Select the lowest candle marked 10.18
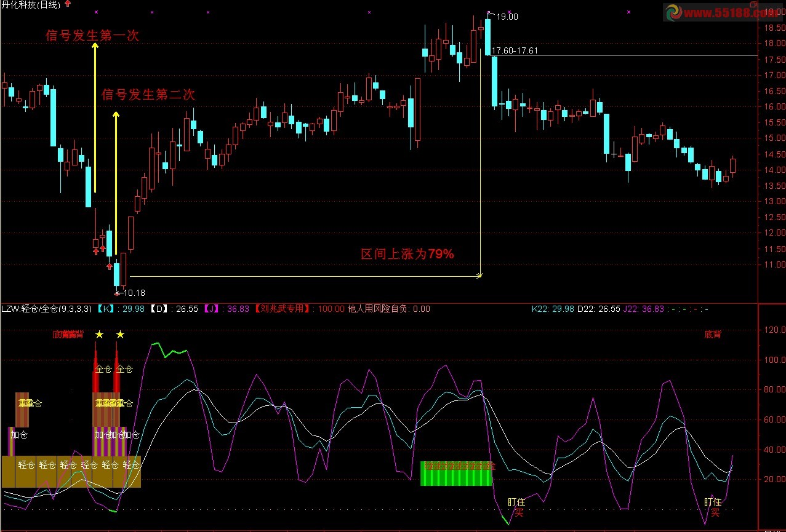The height and width of the screenshot is (532, 786). point(117,275)
